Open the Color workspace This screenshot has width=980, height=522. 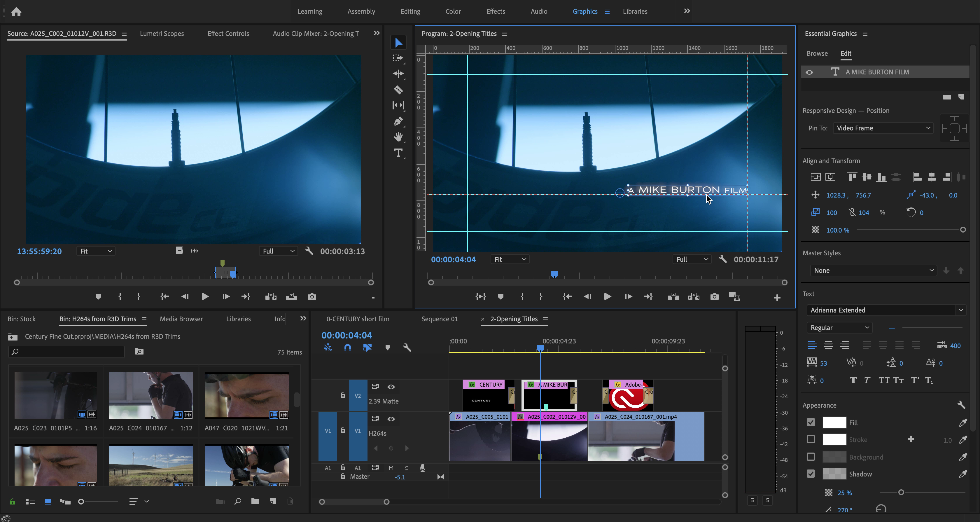click(x=453, y=11)
